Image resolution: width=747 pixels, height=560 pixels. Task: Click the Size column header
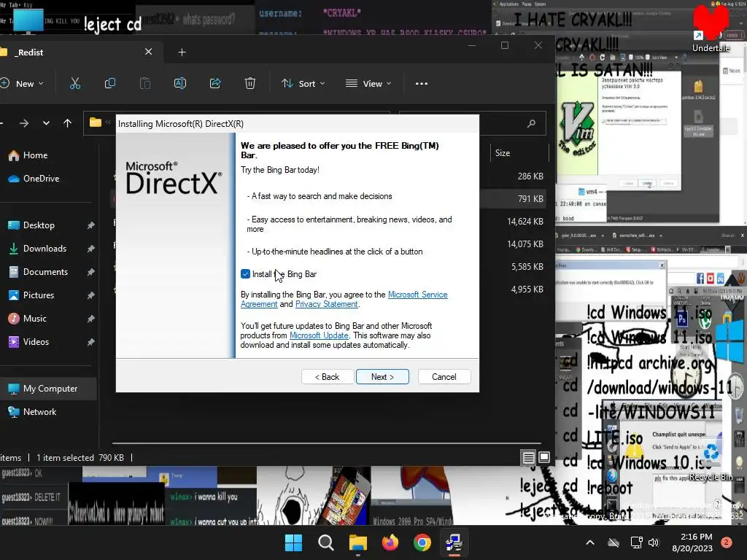[519, 153]
